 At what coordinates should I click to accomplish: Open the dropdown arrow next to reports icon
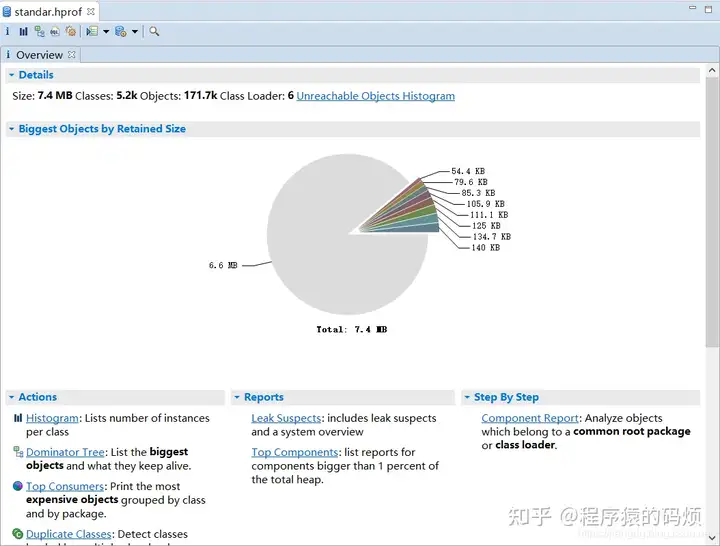tap(106, 32)
